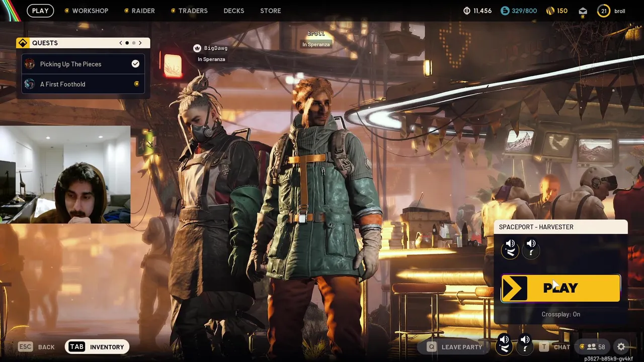Open the PLAY tab in the top bar
644x362 pixels.
coord(40,11)
